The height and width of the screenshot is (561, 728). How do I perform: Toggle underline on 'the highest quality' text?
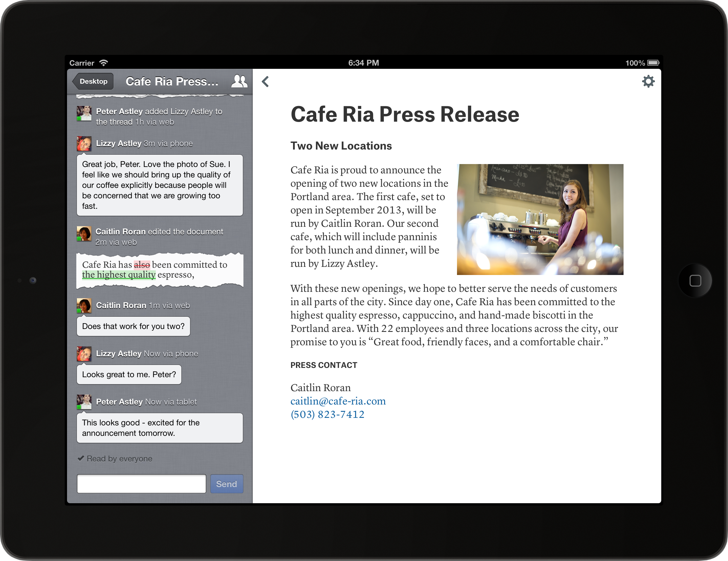point(115,274)
